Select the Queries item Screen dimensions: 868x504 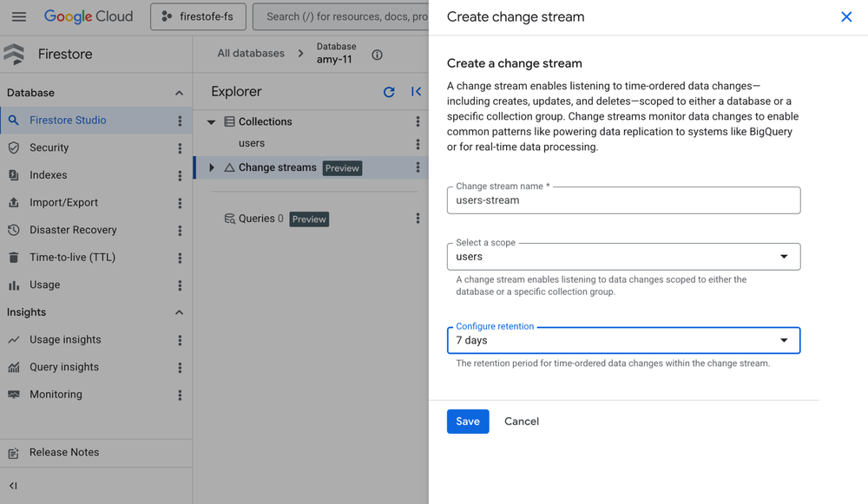point(260,219)
